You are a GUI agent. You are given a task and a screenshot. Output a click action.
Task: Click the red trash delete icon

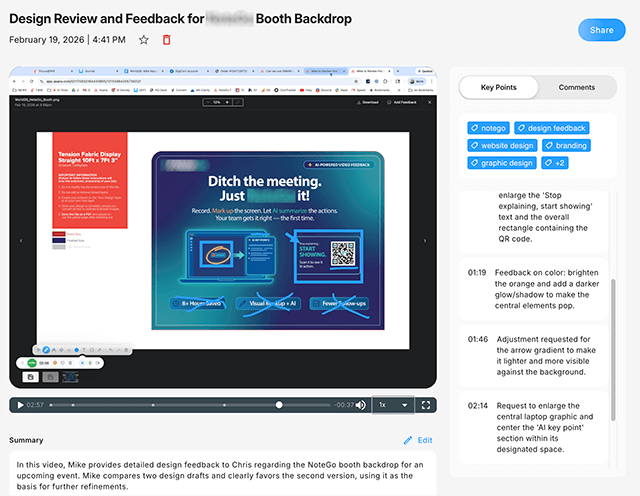167,40
